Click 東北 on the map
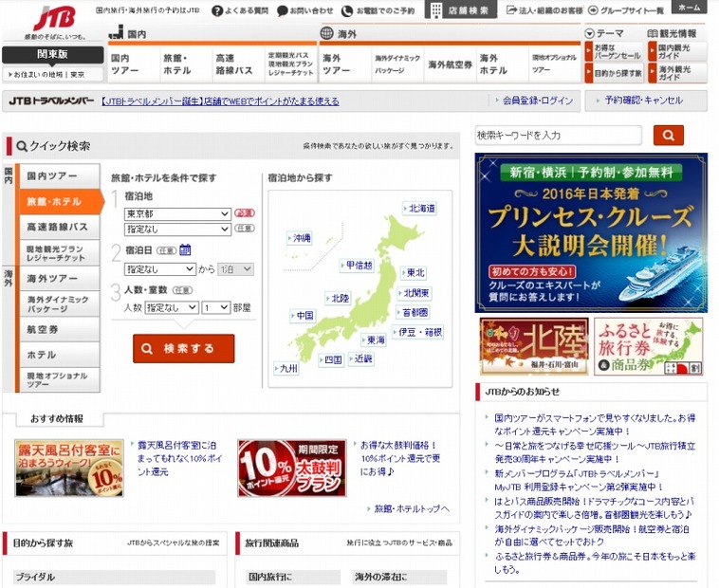Image resolution: width=719 pixels, height=588 pixels. (414, 273)
